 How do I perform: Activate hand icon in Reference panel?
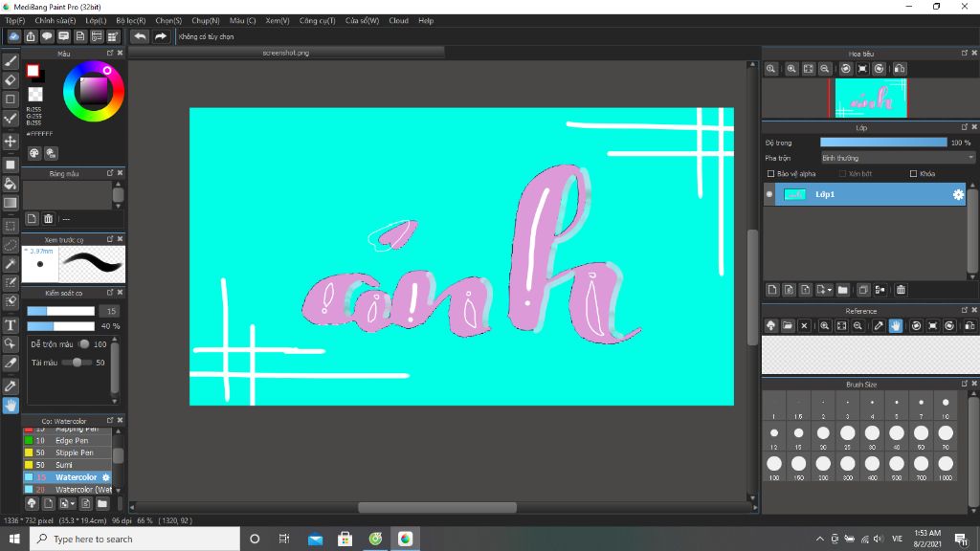click(896, 325)
